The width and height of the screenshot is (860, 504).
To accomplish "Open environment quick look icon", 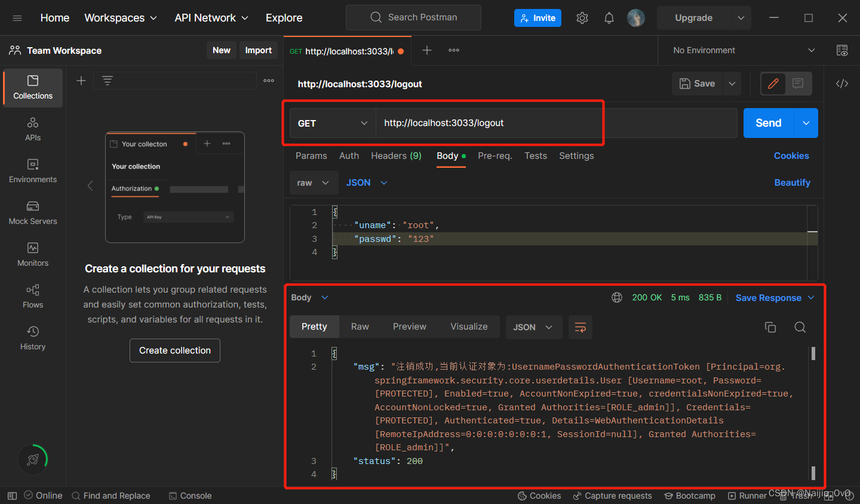I will (842, 51).
